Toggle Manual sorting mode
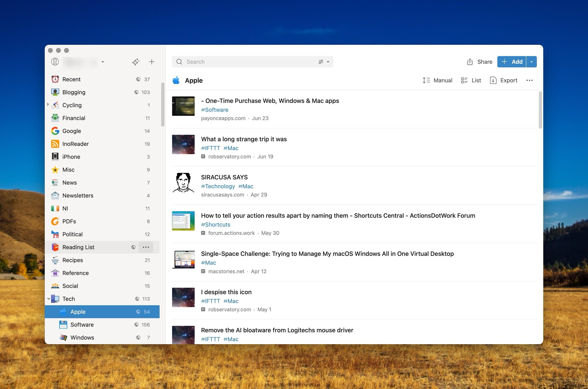The width and height of the screenshot is (588, 389). point(426,80)
